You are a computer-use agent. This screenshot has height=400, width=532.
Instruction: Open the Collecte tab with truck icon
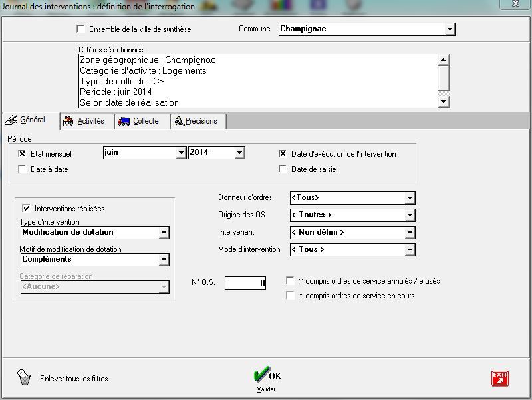(x=140, y=121)
